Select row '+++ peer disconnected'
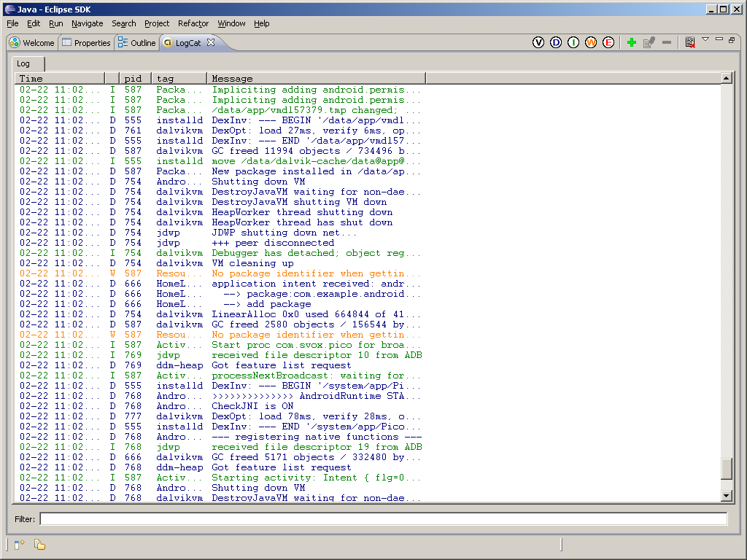The height and width of the screenshot is (560, 747). tap(367, 243)
